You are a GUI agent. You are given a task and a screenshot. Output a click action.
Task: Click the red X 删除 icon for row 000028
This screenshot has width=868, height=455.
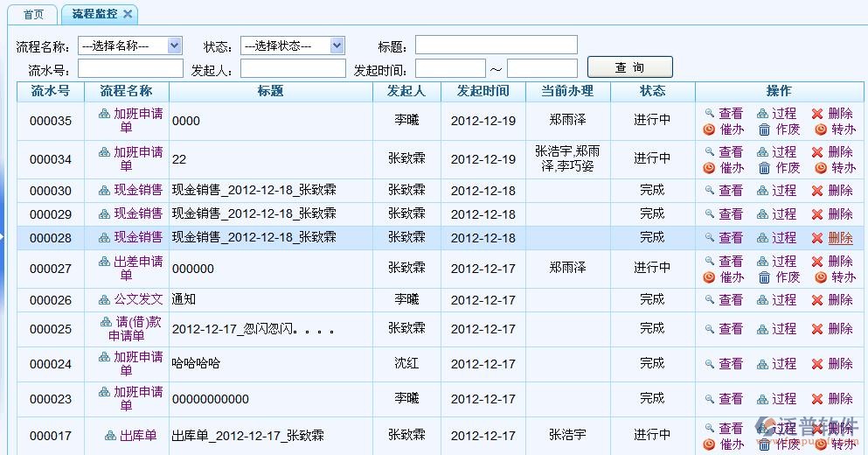point(817,238)
